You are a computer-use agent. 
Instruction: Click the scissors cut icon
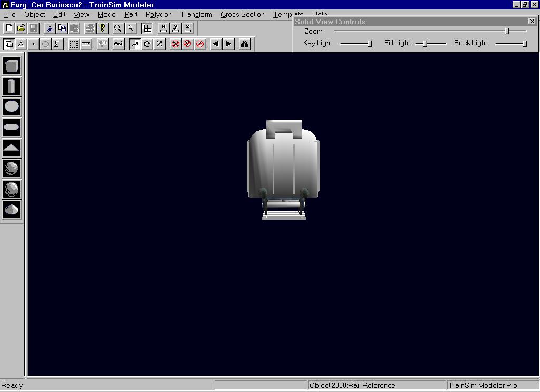point(50,28)
